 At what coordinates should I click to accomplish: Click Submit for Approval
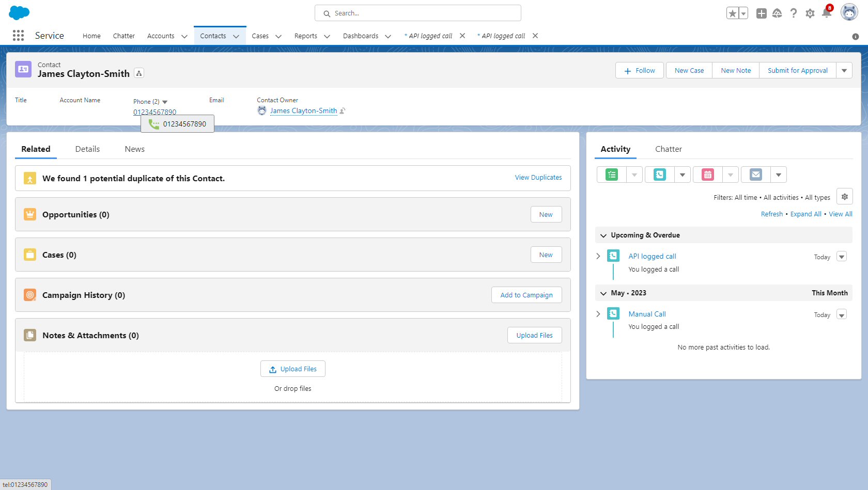[798, 70]
